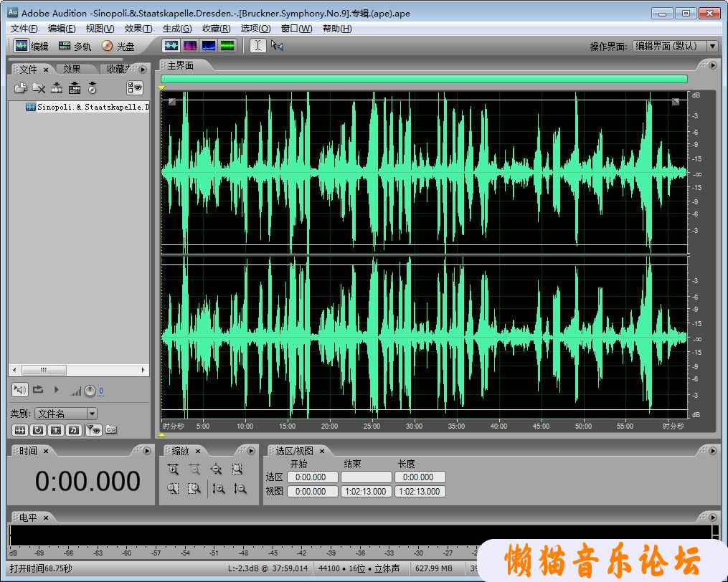Open the 文件(F) menu
The image size is (728, 582).
(x=24, y=29)
